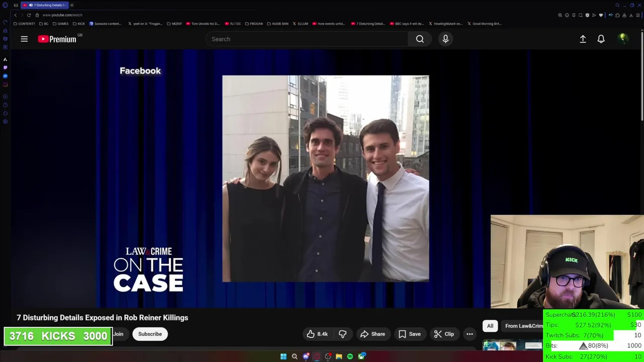This screenshot has height=362, width=644.
Task: Open the ELLUM bookmark
Action: 301,24
